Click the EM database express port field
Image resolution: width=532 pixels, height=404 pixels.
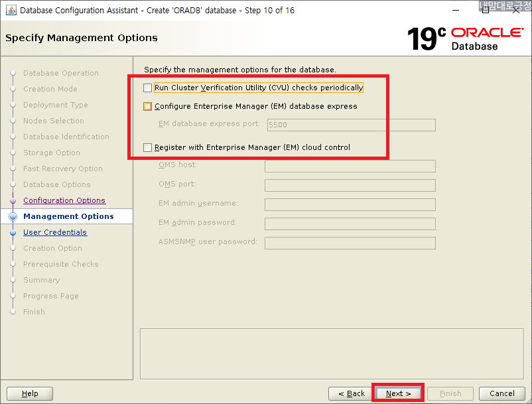(351, 125)
